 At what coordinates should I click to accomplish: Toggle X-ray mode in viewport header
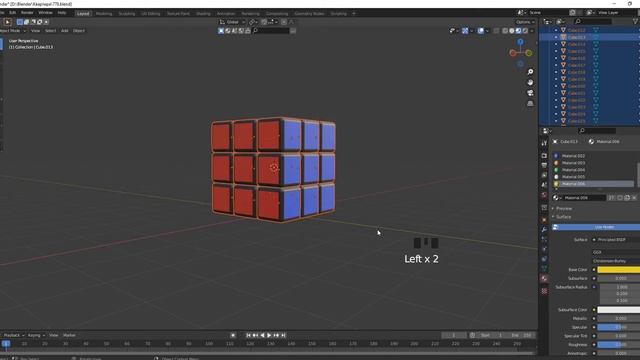click(496, 31)
